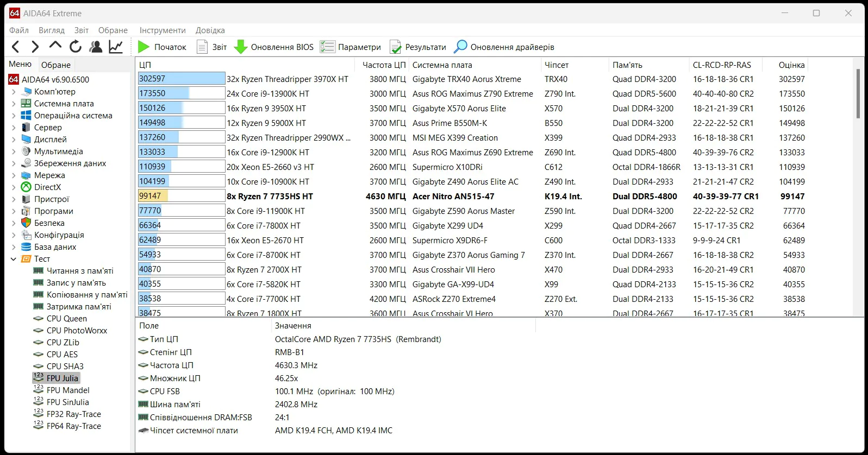The height and width of the screenshot is (455, 868).
Task: Select the Безпека shield icon
Action: point(26,223)
